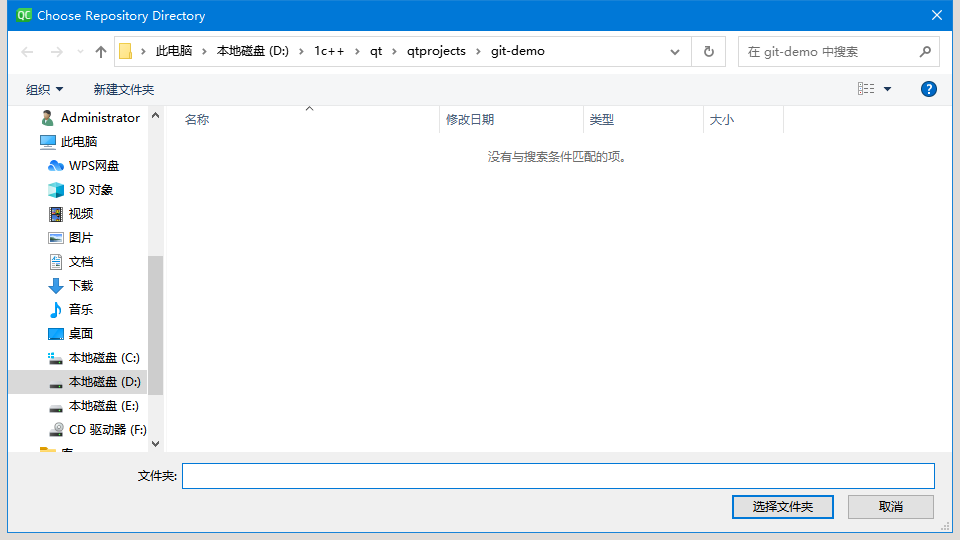This screenshot has height=540, width=960.
Task: Go up one folder level
Action: point(101,52)
